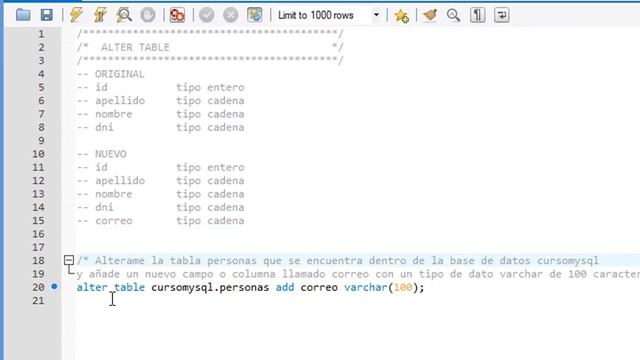This screenshot has width=640, height=360.
Task: Click line number 1 in gutter
Action: click(x=41, y=34)
